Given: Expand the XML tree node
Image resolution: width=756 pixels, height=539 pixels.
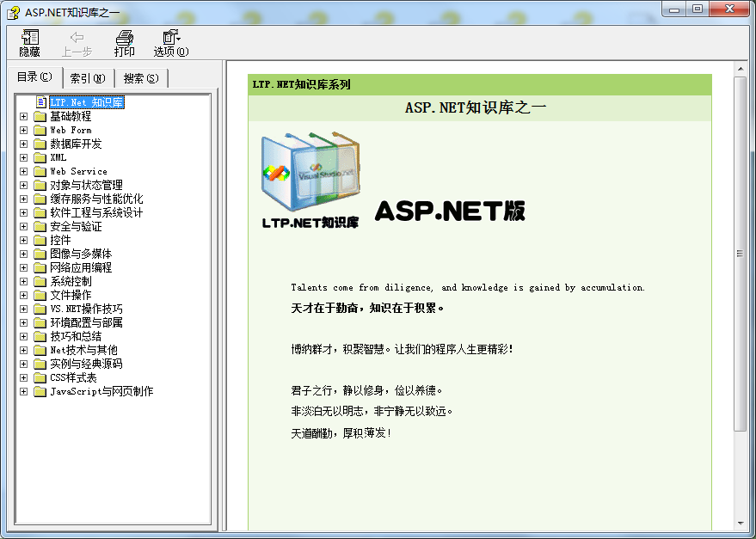Looking at the screenshot, I should coord(24,157).
